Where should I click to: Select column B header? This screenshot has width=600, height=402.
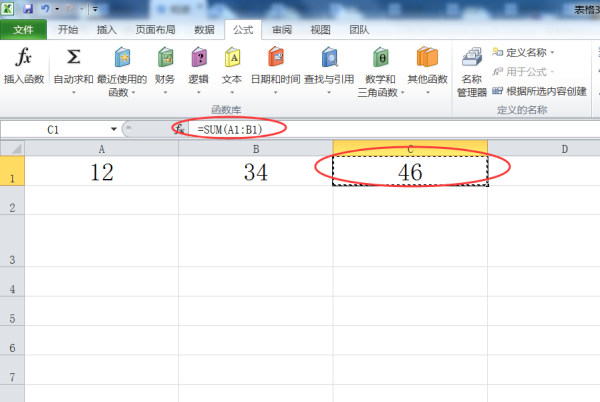click(256, 149)
